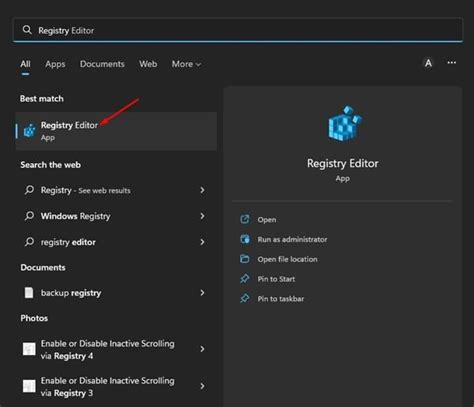Image resolution: width=474 pixels, height=407 pixels.
Task: Switch to the Web tab
Action: point(148,64)
